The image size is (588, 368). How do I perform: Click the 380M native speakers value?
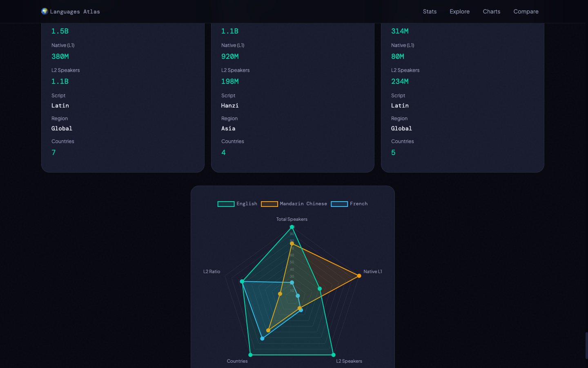(60, 56)
